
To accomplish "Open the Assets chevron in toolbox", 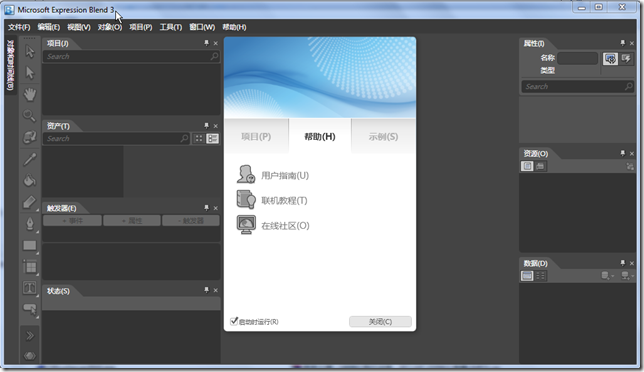I will pos(30,336).
